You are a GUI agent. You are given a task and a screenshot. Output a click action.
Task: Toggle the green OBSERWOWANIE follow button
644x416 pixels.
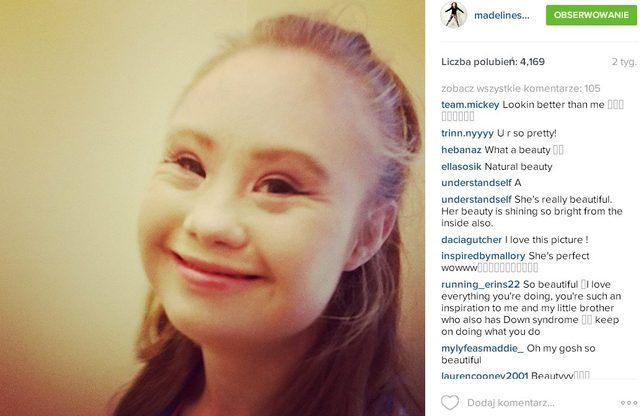tap(591, 15)
